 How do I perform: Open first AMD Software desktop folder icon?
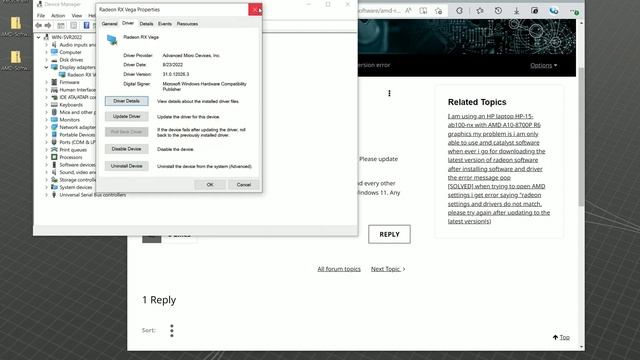(16, 23)
